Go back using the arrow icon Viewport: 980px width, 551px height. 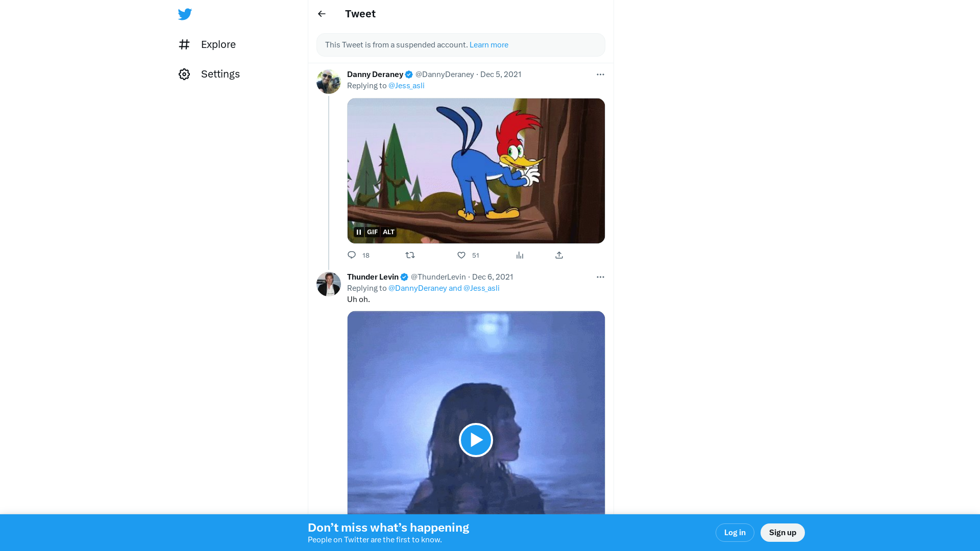point(322,14)
